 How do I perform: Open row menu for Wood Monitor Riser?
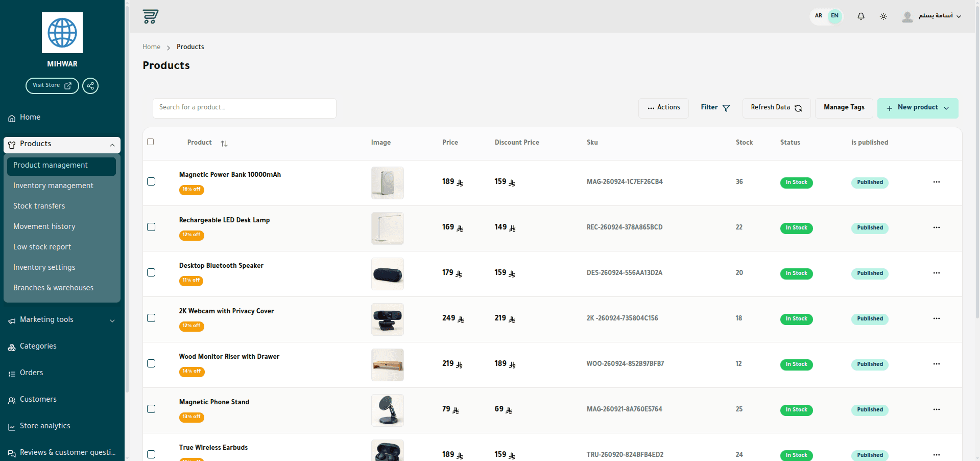tap(936, 364)
